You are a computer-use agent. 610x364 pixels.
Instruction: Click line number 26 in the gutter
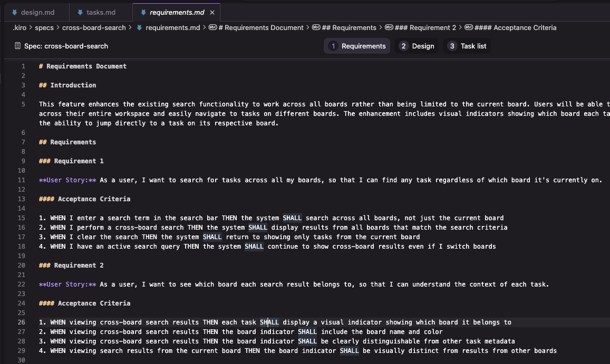pos(21,322)
